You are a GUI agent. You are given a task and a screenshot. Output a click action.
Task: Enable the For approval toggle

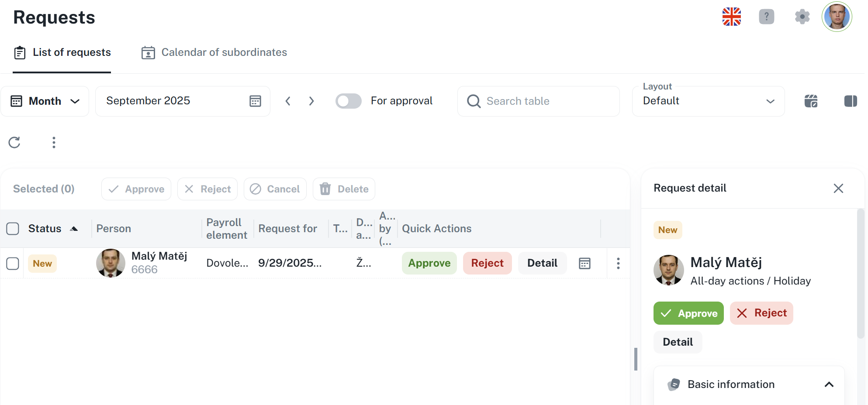pyautogui.click(x=348, y=101)
